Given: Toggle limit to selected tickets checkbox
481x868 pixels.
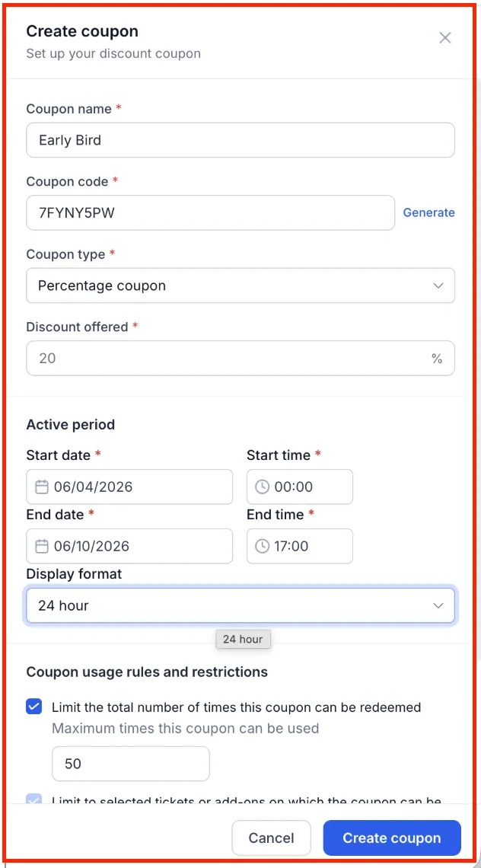Looking at the screenshot, I should point(34,800).
